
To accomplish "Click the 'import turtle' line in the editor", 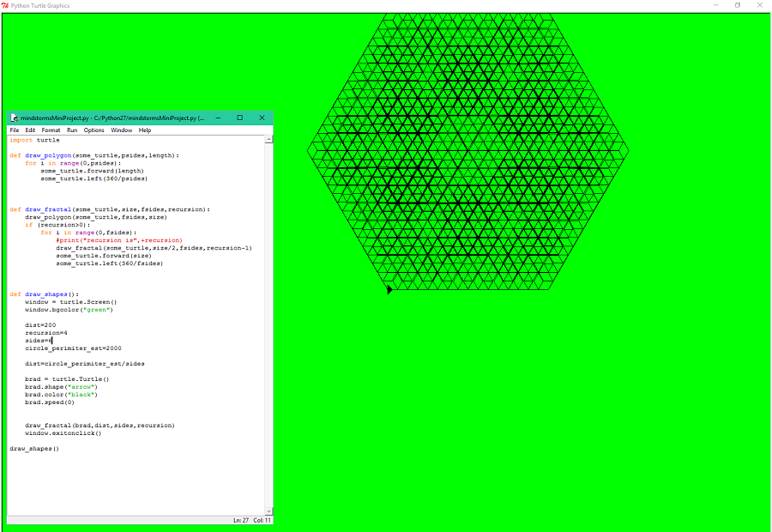I will [35, 140].
